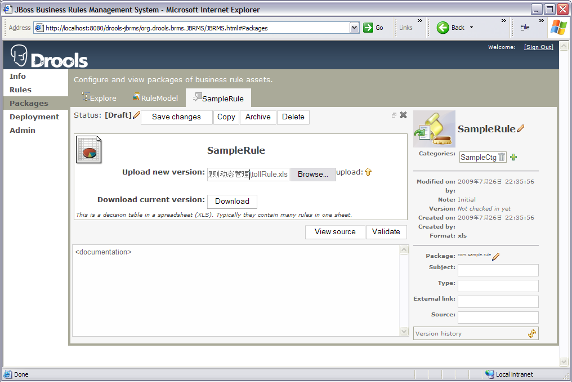Screen dimensions: 572x382
Task: Click the Done status text
Action: 21,374
